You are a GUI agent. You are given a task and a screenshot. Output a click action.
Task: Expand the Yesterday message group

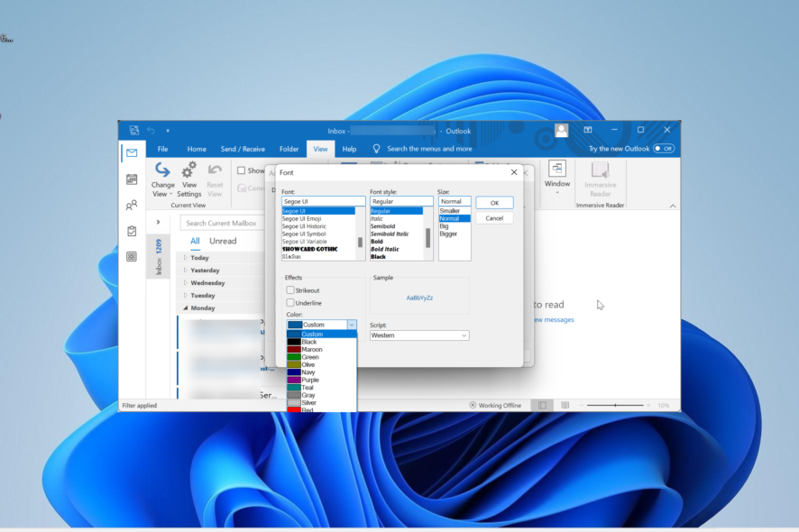click(x=186, y=271)
